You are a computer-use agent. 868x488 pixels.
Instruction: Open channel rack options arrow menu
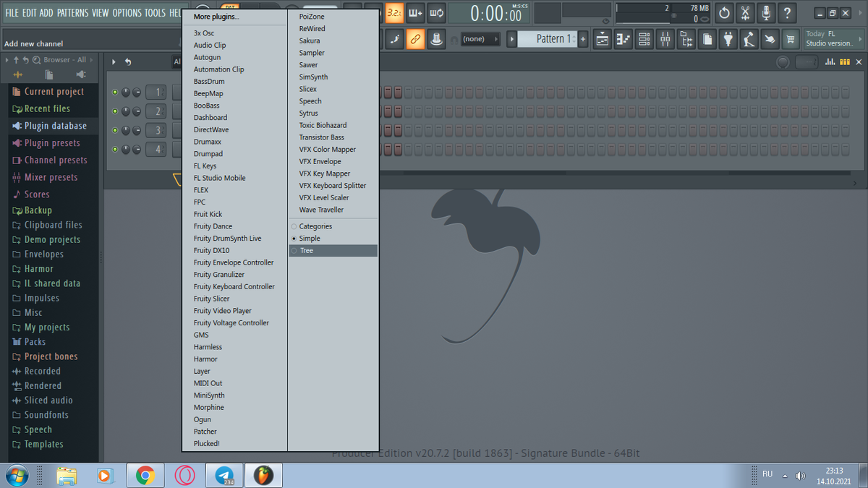pos(114,62)
